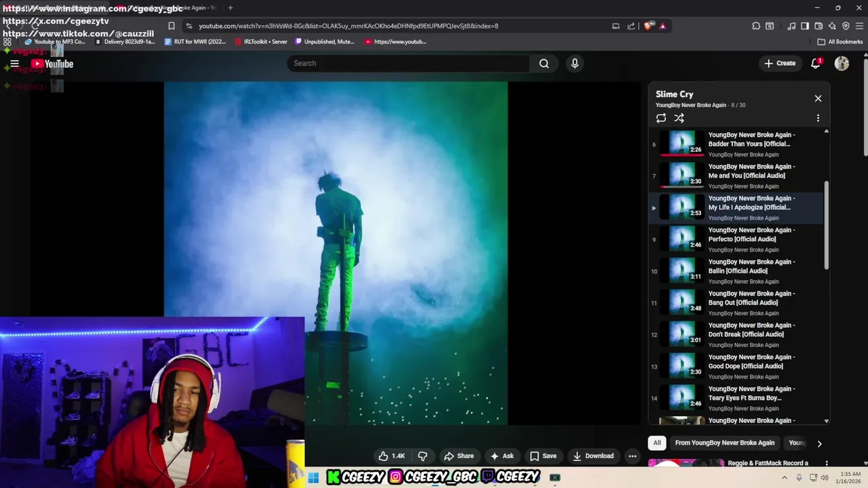Screen dimensions: 868x488
Task: Click the address bar share icon
Action: pyautogui.click(x=631, y=26)
